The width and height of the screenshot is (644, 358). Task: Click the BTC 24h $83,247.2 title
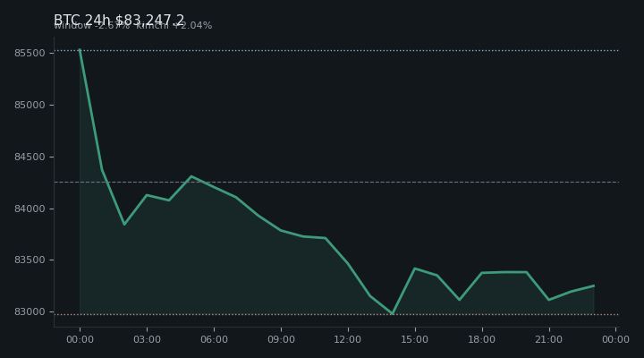click(x=119, y=20)
